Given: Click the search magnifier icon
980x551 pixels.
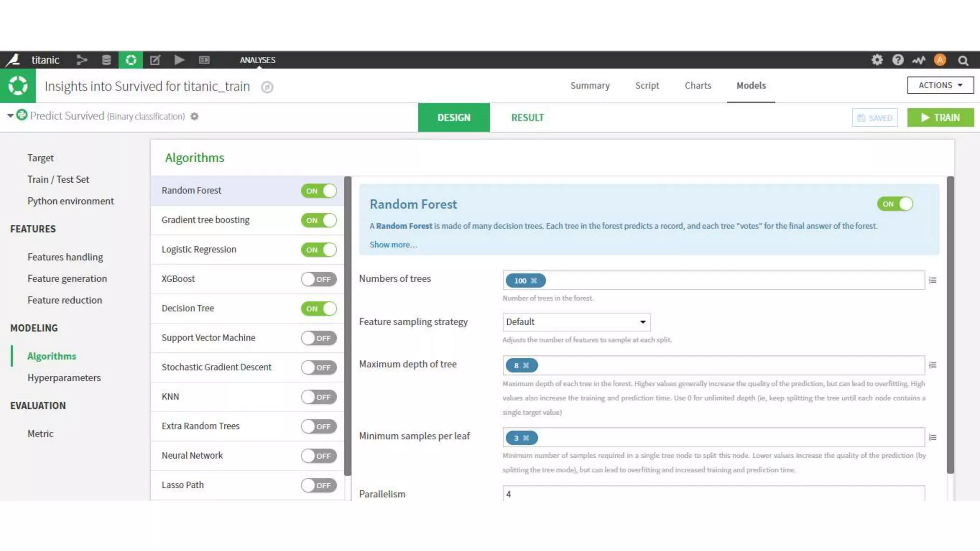Looking at the screenshot, I should (x=963, y=60).
